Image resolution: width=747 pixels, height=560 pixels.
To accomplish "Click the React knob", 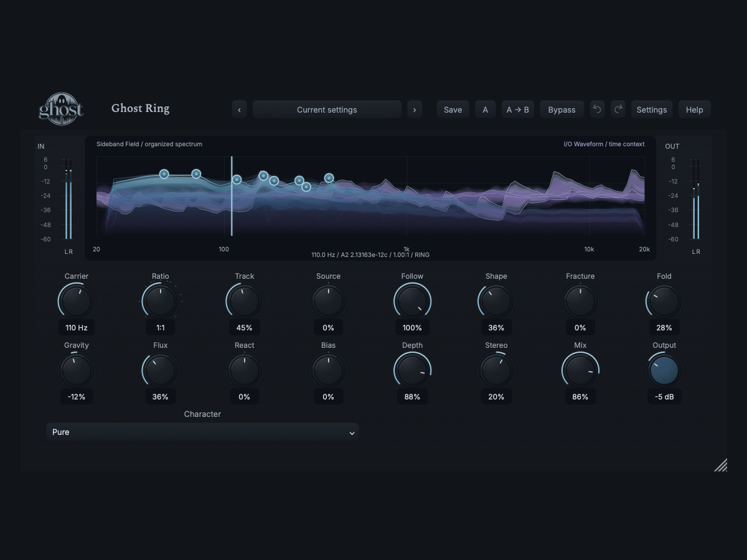I will pyautogui.click(x=245, y=371).
